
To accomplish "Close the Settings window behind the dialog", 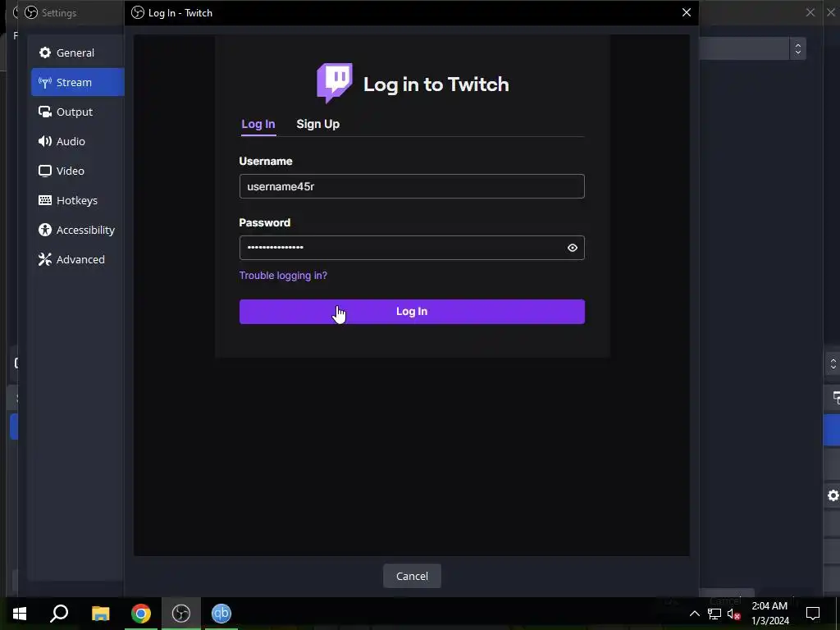I will (x=810, y=12).
